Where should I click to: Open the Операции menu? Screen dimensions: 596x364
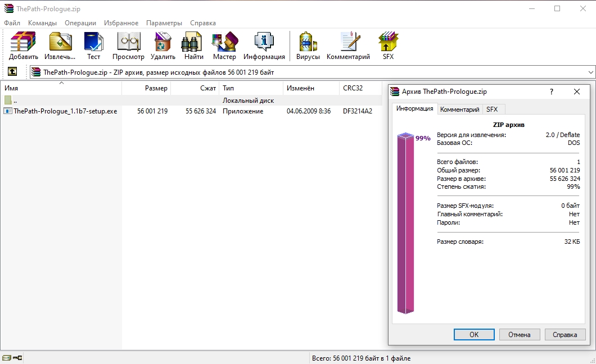tap(80, 23)
